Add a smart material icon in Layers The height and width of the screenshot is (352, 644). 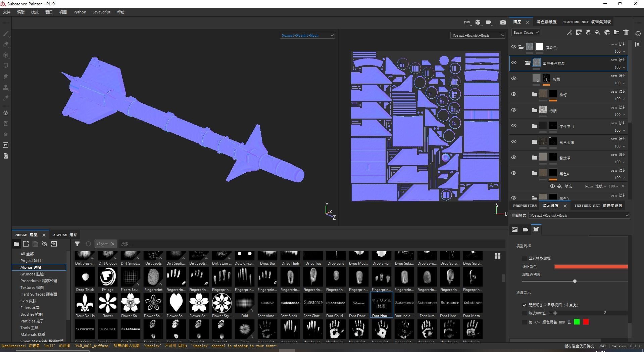point(607,32)
